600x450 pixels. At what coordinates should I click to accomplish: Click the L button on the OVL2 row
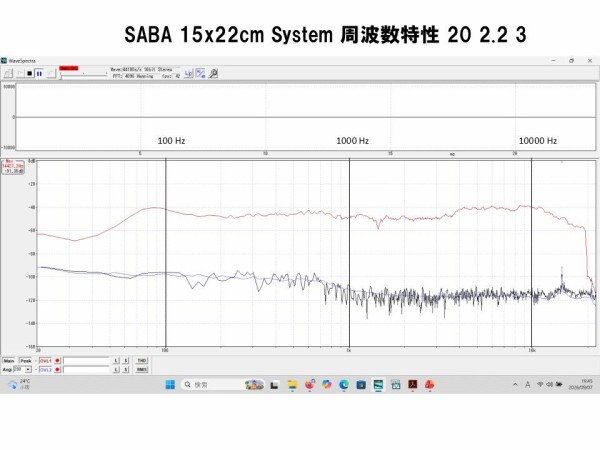pos(116,370)
